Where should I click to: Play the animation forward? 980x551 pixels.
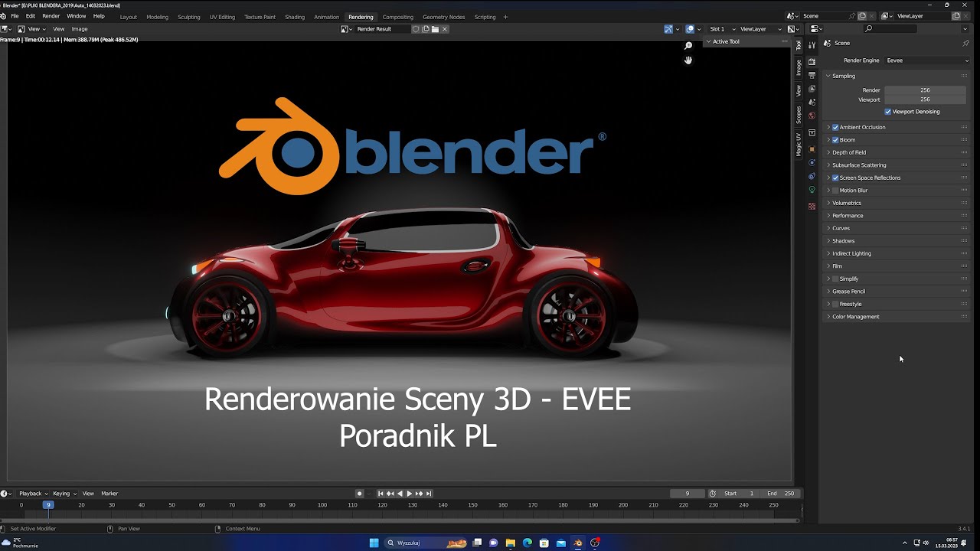[x=410, y=494]
